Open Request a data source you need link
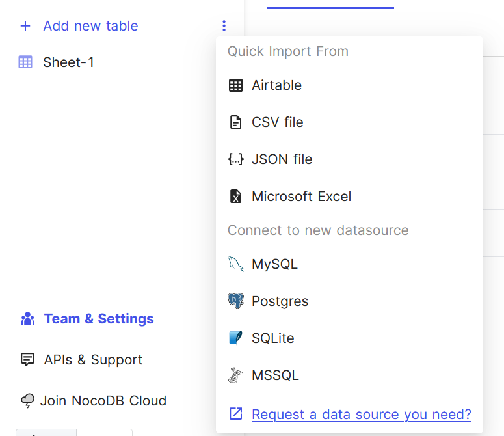The height and width of the screenshot is (436, 504). 362,414
